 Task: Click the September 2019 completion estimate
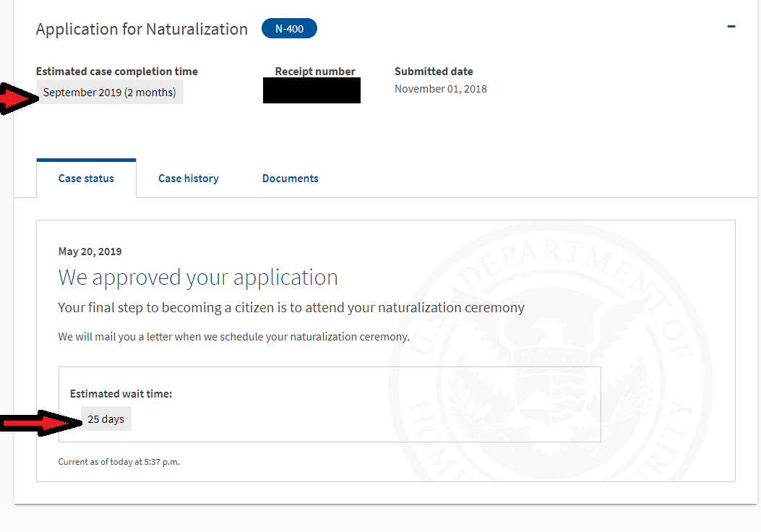coord(110,93)
